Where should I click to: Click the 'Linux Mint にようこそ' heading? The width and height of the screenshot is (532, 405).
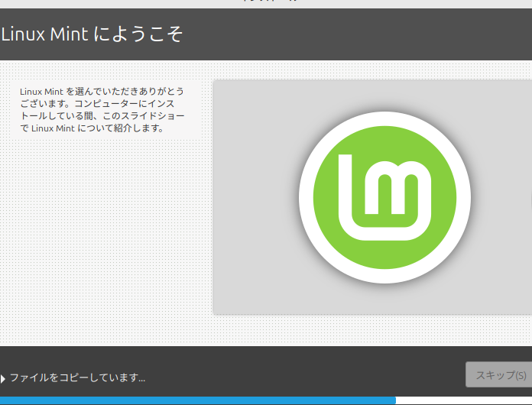click(92, 34)
